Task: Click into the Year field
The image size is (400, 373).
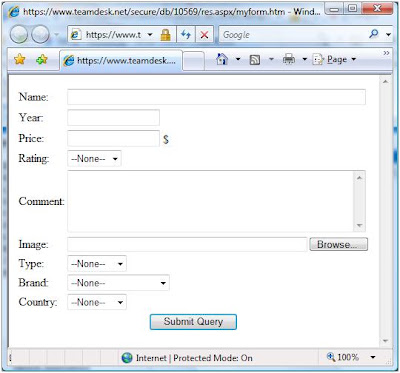Action: pyautogui.click(x=113, y=118)
